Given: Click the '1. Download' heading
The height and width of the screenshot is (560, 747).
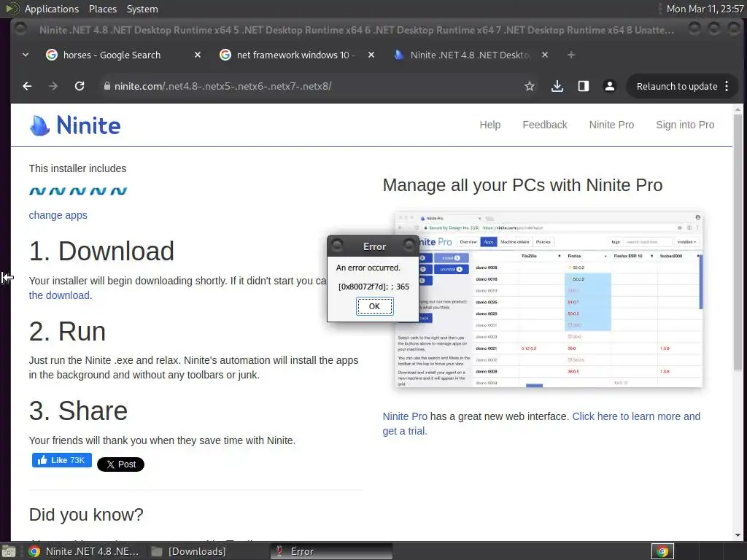Looking at the screenshot, I should (101, 251).
